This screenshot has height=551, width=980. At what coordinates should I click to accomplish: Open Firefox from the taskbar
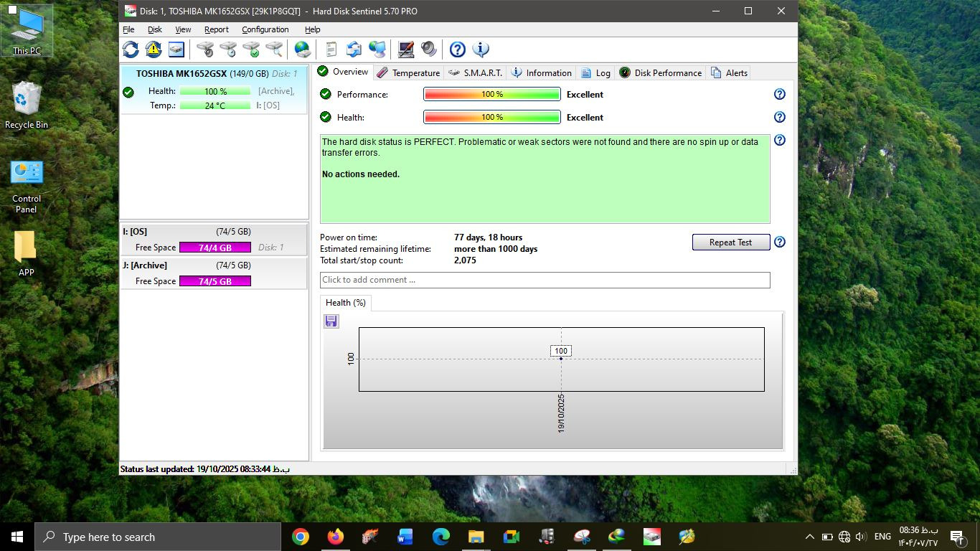335,537
